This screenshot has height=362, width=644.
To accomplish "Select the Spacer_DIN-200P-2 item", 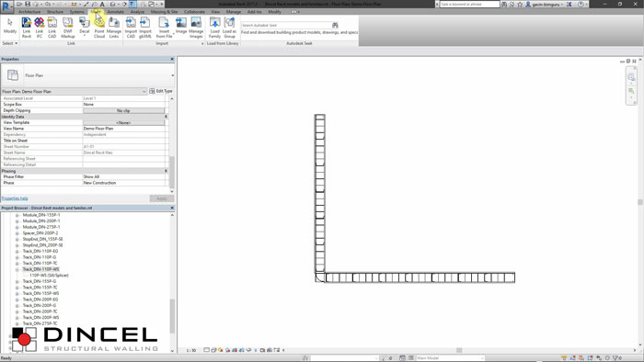I will coord(40,233).
